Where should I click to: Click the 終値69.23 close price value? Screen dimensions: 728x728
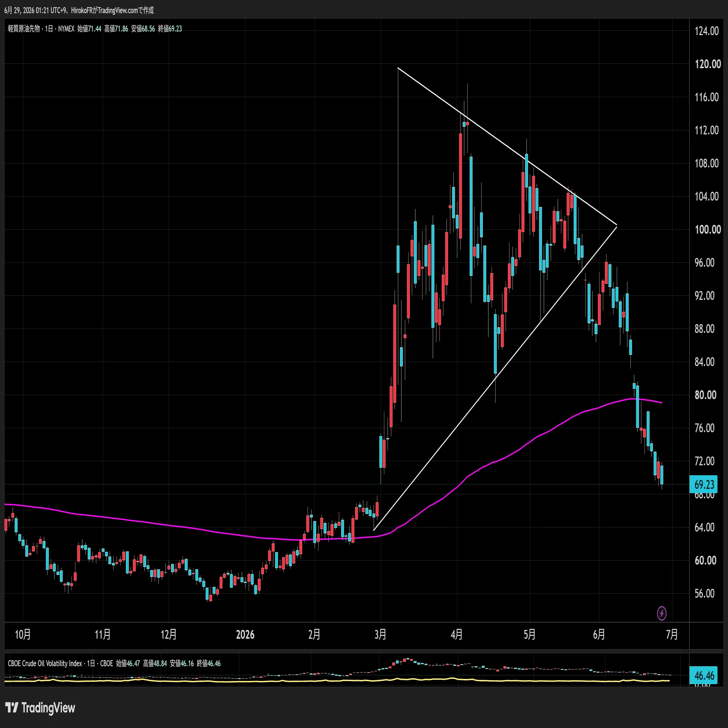170,29
